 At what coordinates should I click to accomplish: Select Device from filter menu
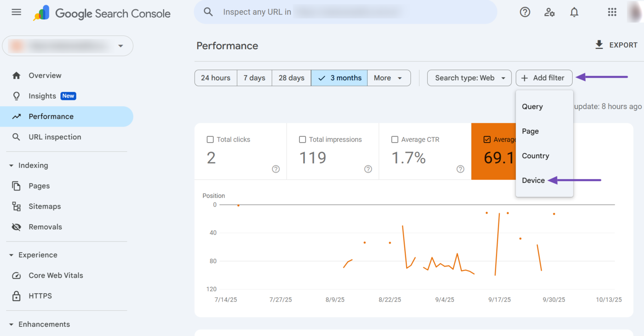533,180
